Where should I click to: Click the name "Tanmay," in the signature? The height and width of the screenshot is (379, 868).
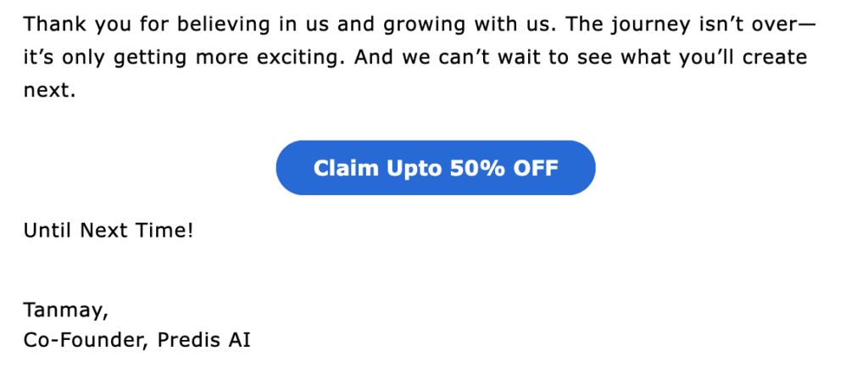(66, 309)
